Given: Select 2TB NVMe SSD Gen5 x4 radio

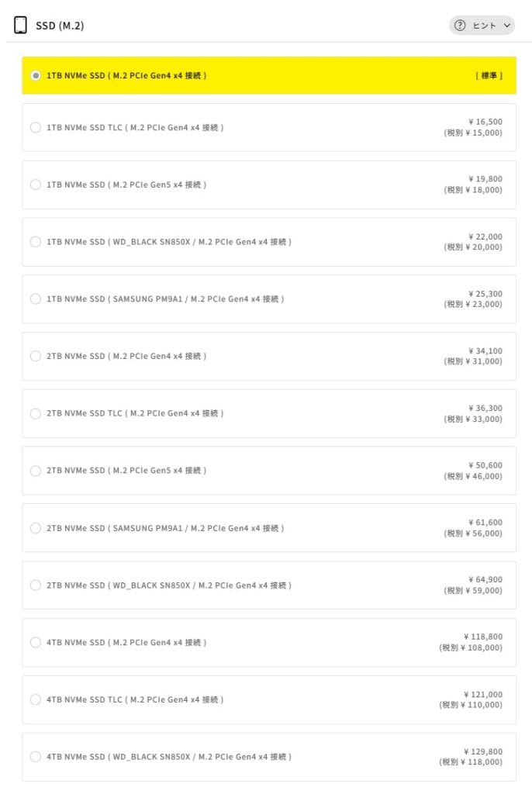Looking at the screenshot, I should (36, 471).
